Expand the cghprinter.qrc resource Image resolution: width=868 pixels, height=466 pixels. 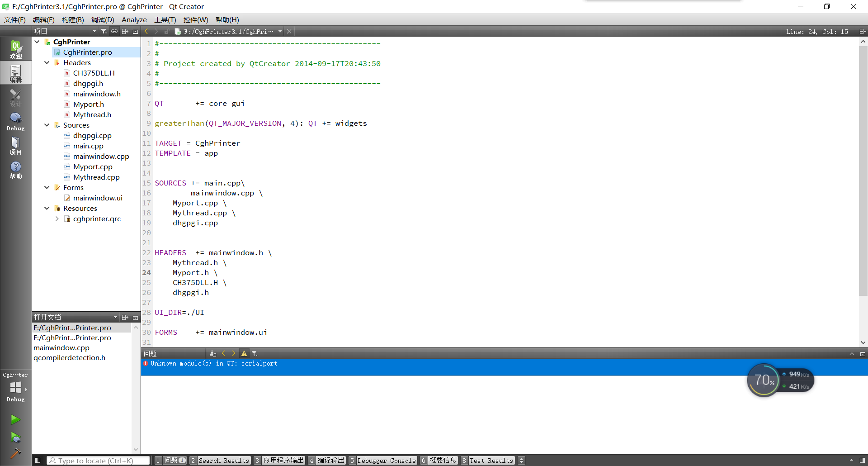(x=57, y=219)
